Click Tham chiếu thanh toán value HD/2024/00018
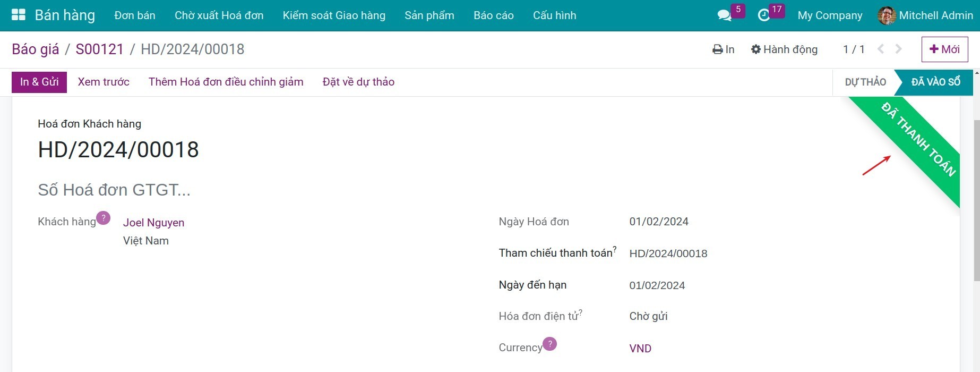 pos(668,253)
